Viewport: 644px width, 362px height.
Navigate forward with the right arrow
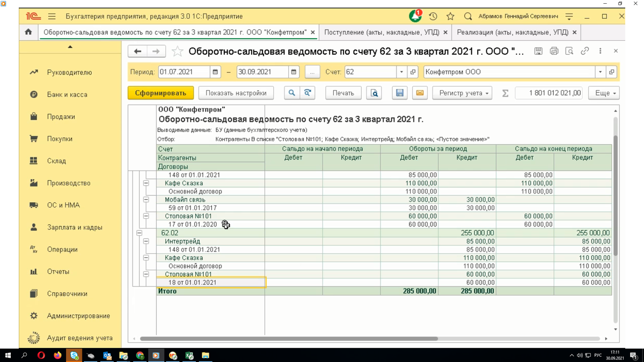[156, 51]
